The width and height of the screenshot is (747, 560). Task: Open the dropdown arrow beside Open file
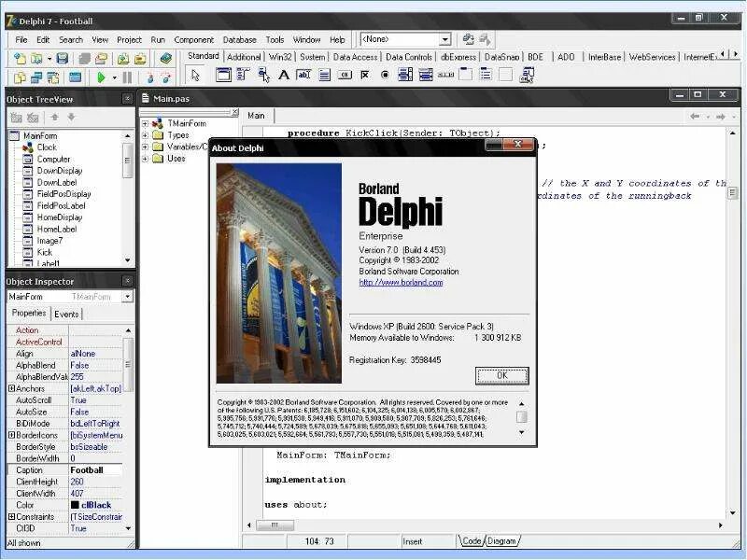pos(49,59)
